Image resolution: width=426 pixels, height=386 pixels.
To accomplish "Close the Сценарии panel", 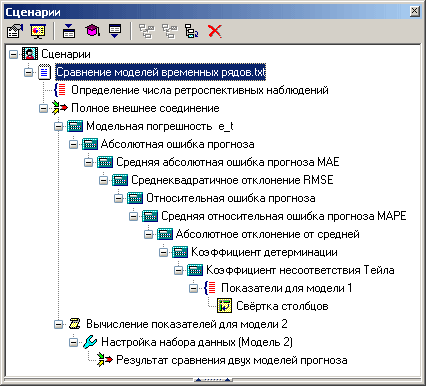I will [415, 11].
